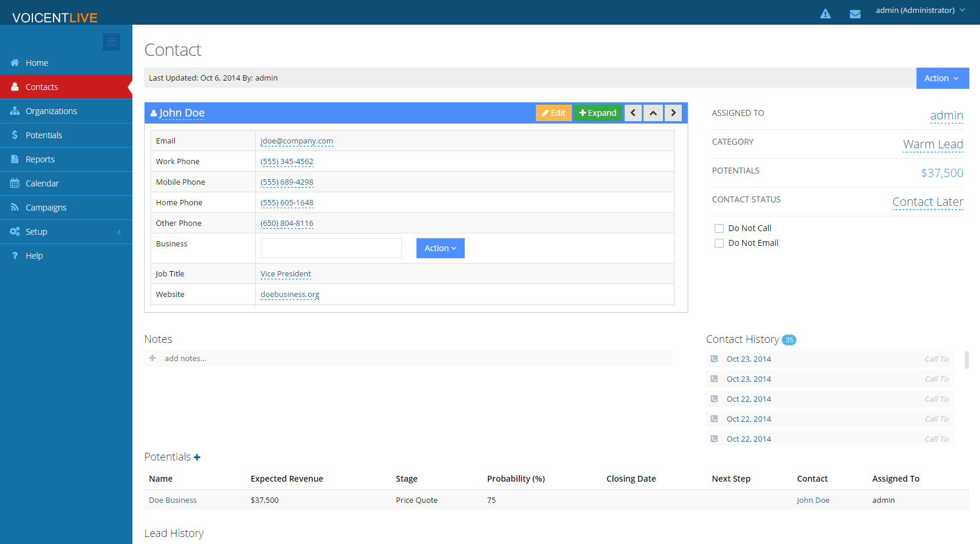Image resolution: width=980 pixels, height=544 pixels.
Task: Navigate to Campaigns in the sidebar
Action: [x=46, y=208]
